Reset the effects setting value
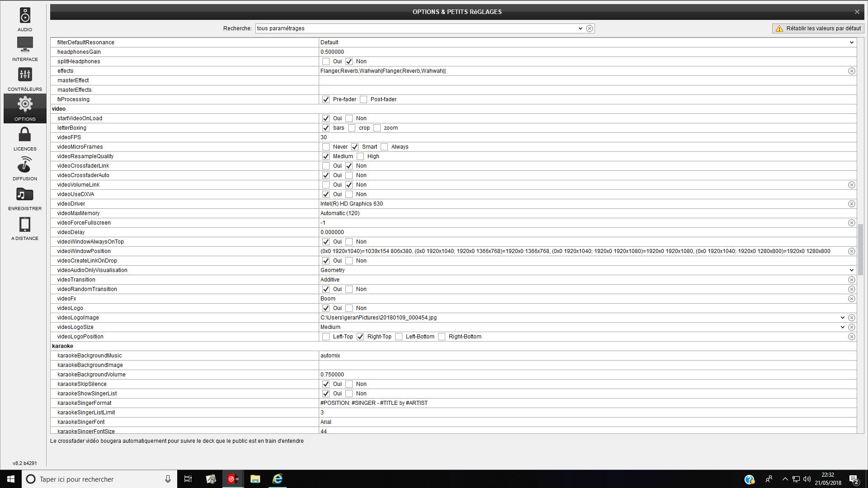This screenshot has width=868, height=488. pos(852,71)
